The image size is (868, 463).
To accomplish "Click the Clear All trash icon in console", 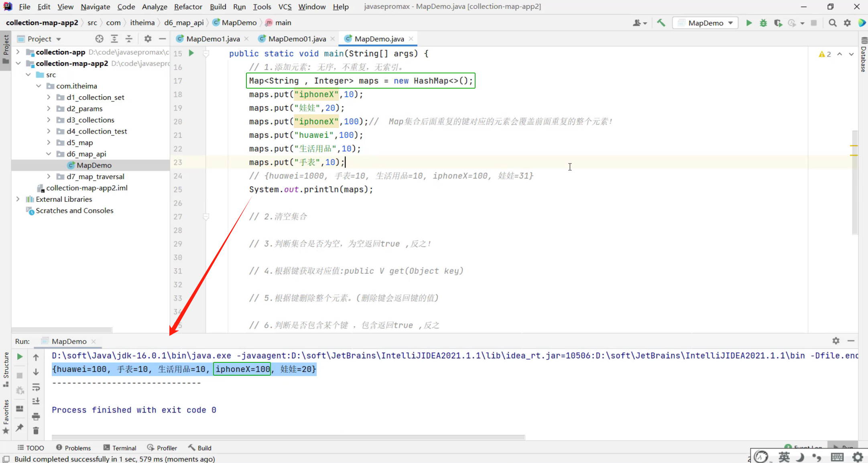I will pyautogui.click(x=36, y=431).
